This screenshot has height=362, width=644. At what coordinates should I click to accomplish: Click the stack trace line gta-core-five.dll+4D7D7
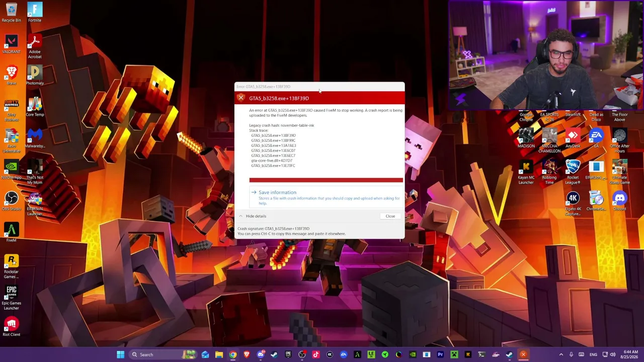[272, 161]
